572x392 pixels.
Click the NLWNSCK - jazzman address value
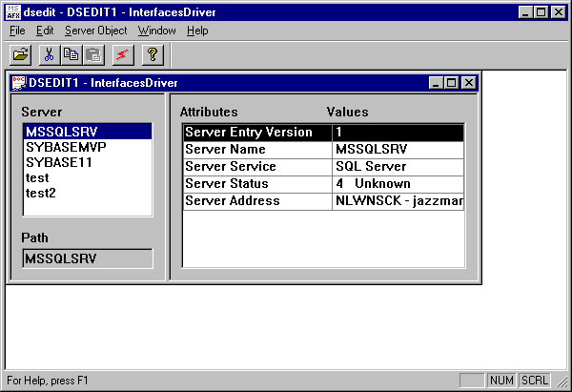(398, 201)
